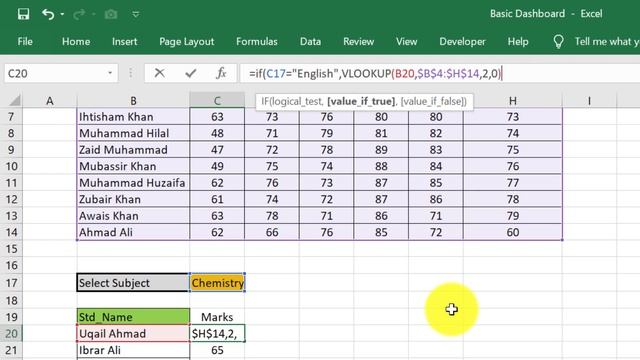The image size is (640, 360).
Task: Click the Uqail Ahmad cell
Action: (x=133, y=333)
